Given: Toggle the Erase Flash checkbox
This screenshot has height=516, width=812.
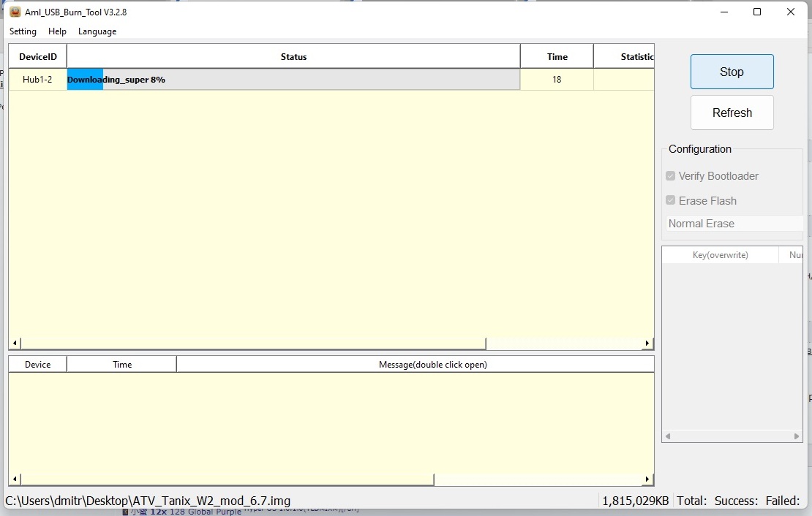Looking at the screenshot, I should 670,200.
